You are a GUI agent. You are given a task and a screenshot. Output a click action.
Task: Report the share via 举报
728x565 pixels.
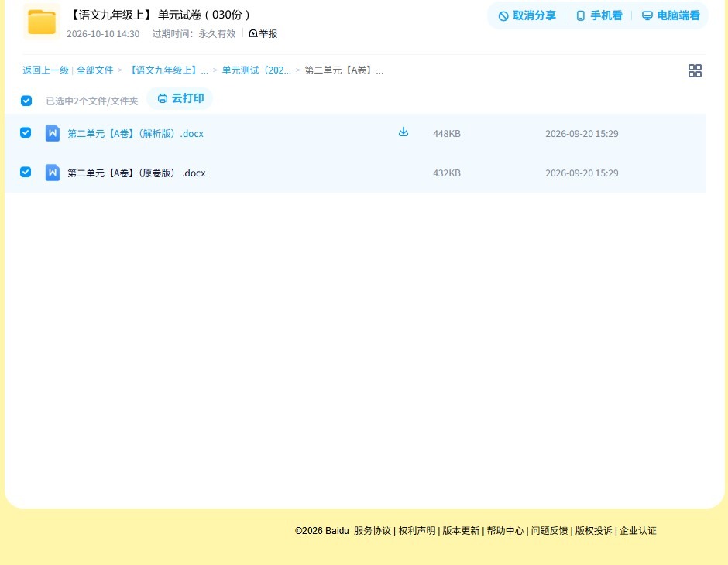pyautogui.click(x=263, y=33)
